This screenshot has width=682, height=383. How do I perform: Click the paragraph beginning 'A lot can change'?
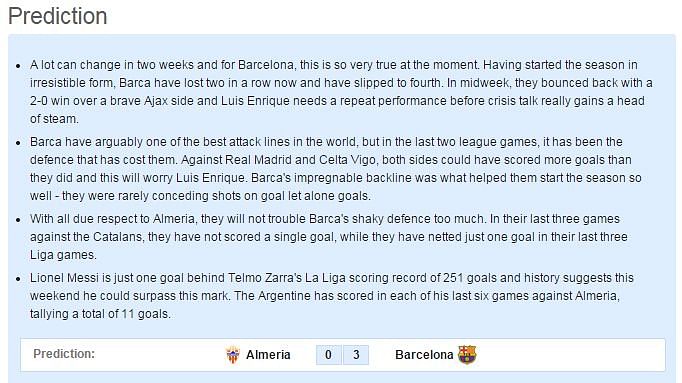341,92
